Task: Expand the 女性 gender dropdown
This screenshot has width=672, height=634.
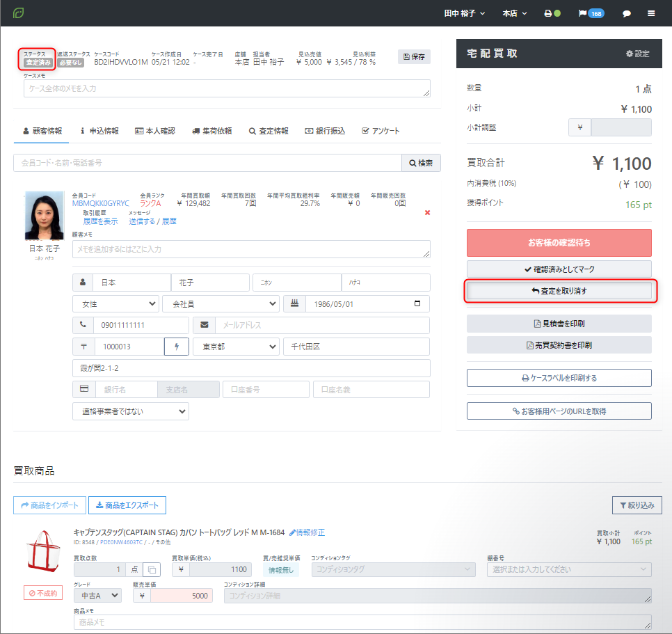Action: pos(115,304)
